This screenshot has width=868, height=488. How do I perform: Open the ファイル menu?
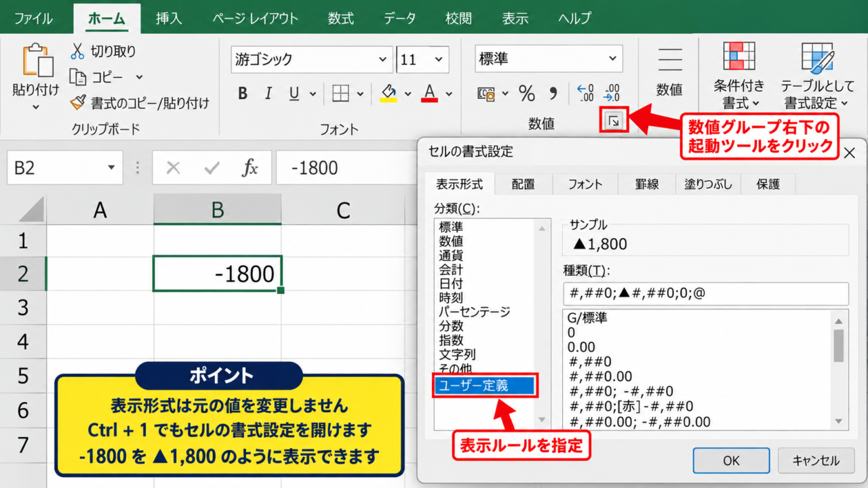pyautogui.click(x=33, y=18)
